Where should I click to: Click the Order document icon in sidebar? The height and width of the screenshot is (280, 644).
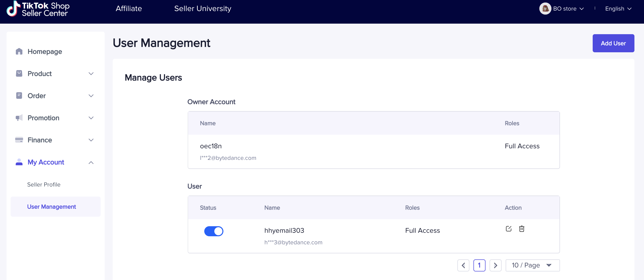coord(19,96)
